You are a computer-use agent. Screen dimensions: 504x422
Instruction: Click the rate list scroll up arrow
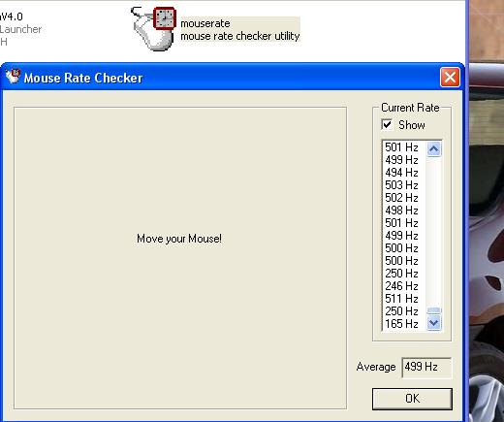433,149
